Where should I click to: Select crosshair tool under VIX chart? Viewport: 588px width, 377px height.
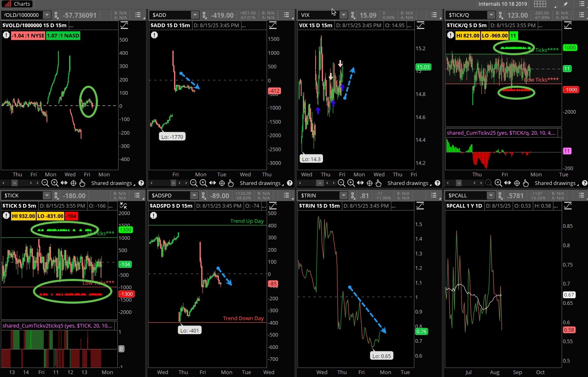click(370, 183)
